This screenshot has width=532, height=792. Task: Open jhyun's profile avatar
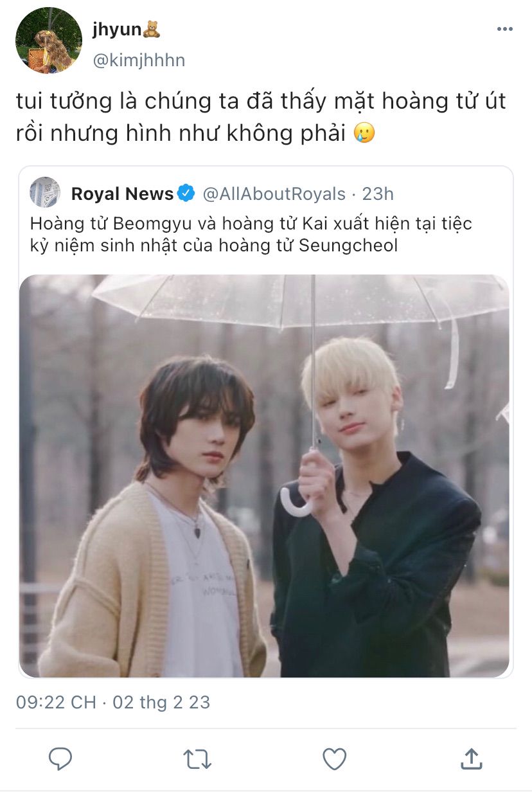click(48, 40)
